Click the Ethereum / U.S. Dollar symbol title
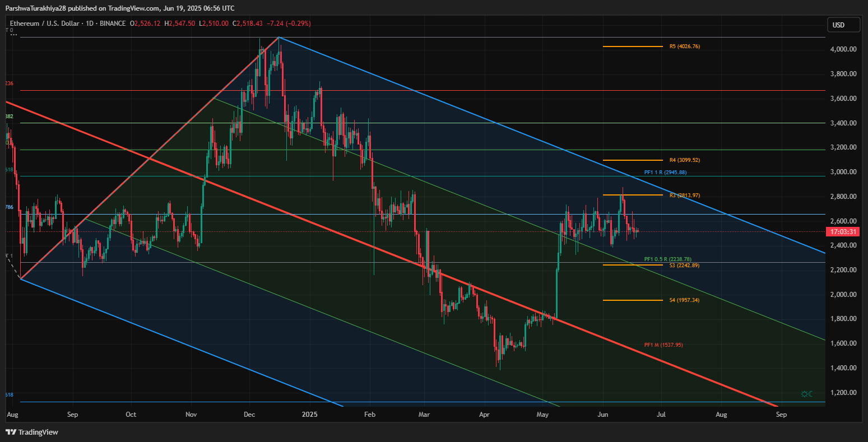 [40, 24]
